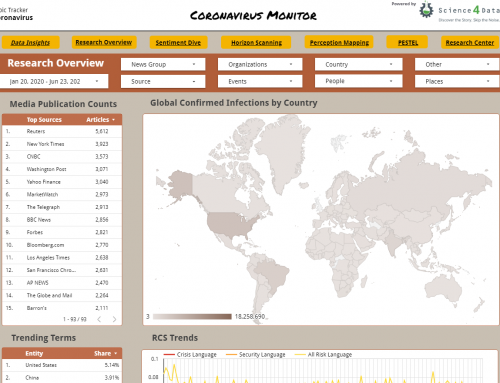500x383 pixels.
Task: Open the Places filter dropdown
Action: click(x=457, y=81)
